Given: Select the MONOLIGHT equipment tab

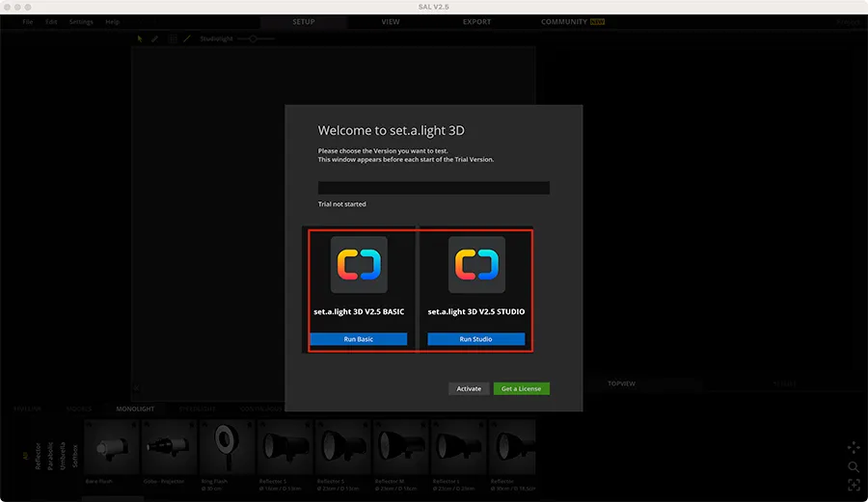Looking at the screenshot, I should pyautogui.click(x=135, y=410).
